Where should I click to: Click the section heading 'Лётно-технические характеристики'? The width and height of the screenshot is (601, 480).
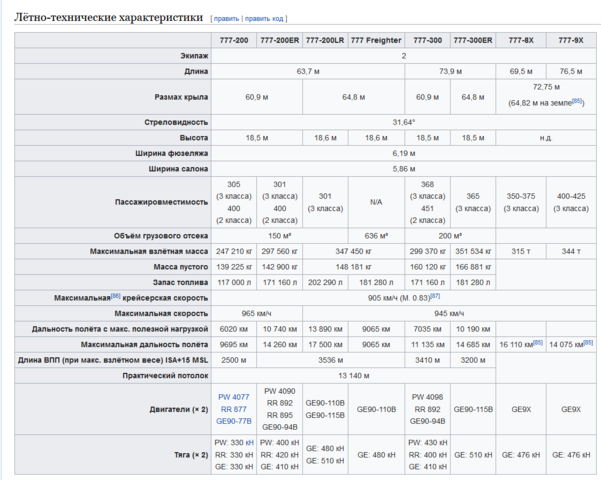(108, 17)
